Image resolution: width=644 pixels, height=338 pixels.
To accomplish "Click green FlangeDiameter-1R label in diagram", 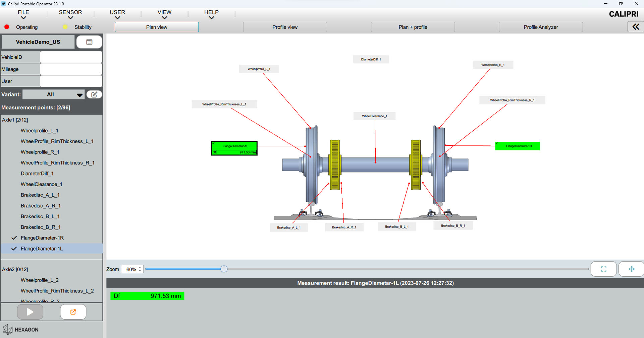I will click(518, 146).
